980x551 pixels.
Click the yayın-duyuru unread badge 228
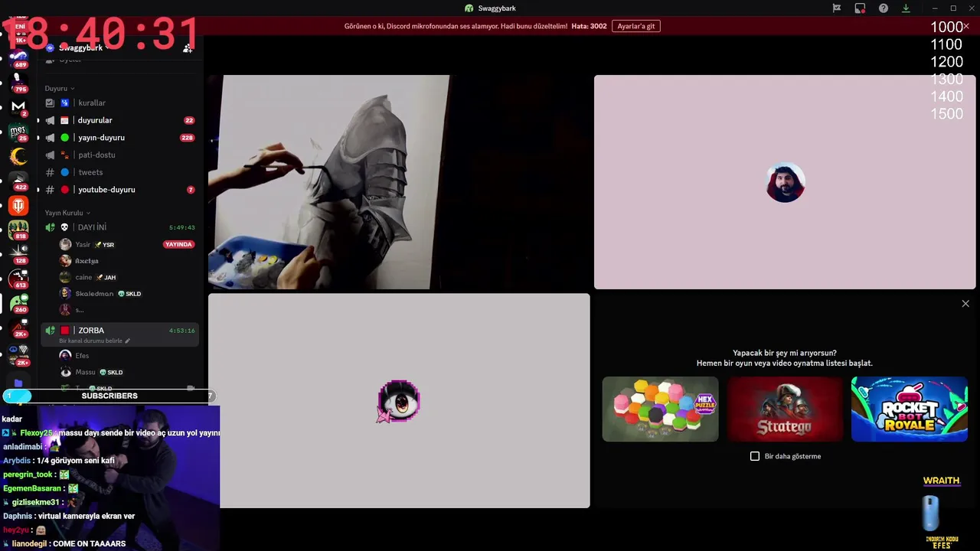coord(187,138)
